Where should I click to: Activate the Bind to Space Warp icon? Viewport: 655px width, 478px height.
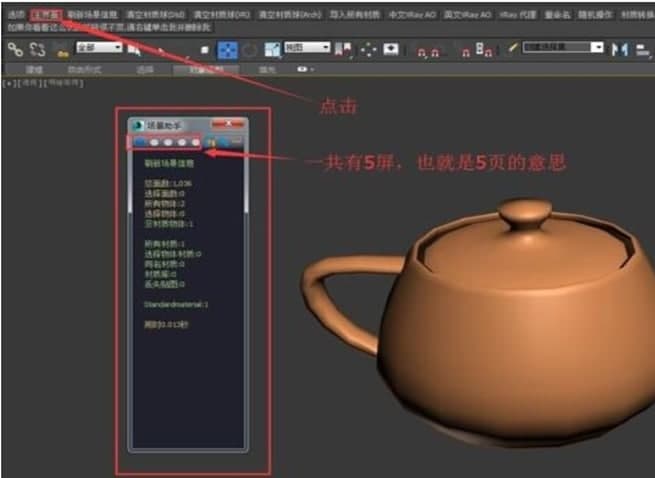(62, 50)
